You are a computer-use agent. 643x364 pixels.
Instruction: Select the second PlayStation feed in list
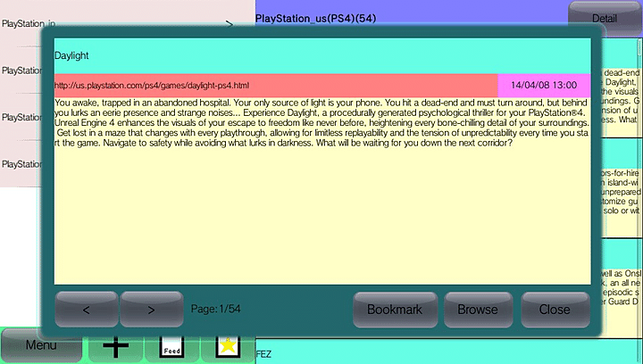tap(22, 70)
